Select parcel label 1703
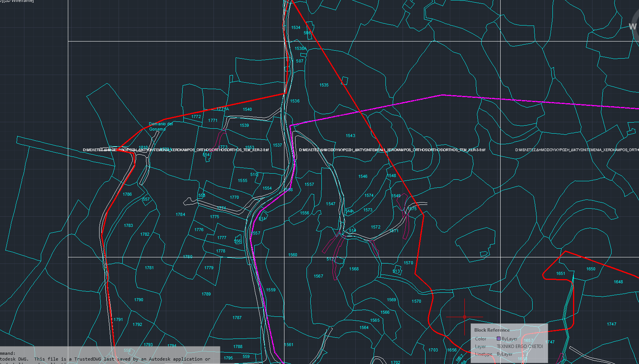This screenshot has width=639, height=364. coord(433,350)
